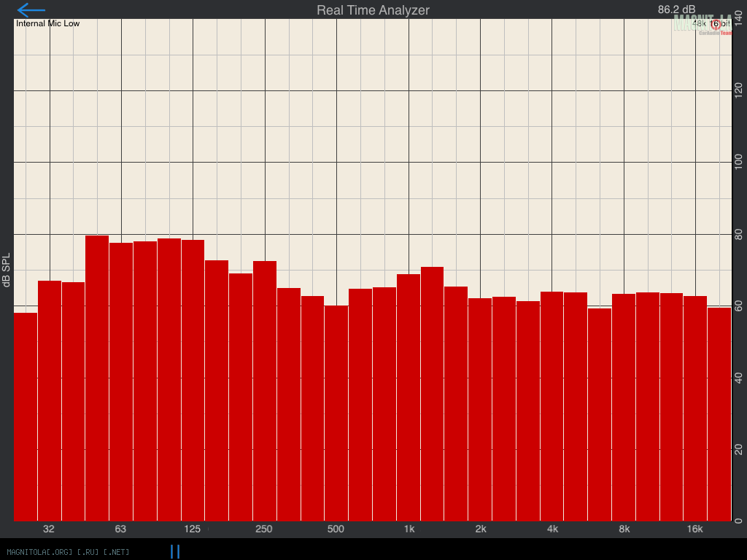
Task: Select the tallest bar left of 63 Hz
Action: (x=97, y=378)
